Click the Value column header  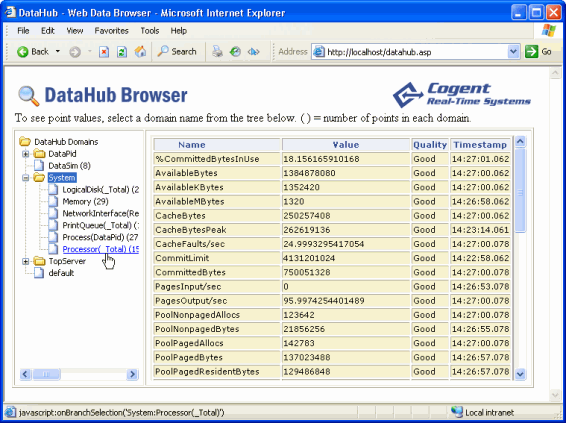point(346,145)
